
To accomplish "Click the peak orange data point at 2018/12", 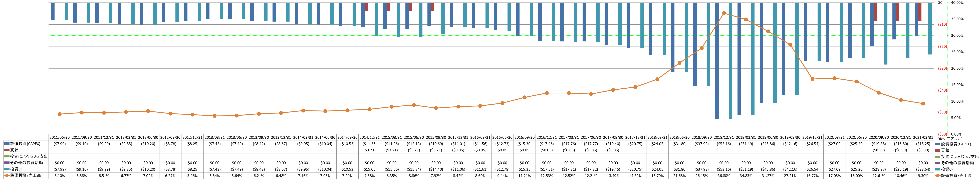I will pos(724,13).
